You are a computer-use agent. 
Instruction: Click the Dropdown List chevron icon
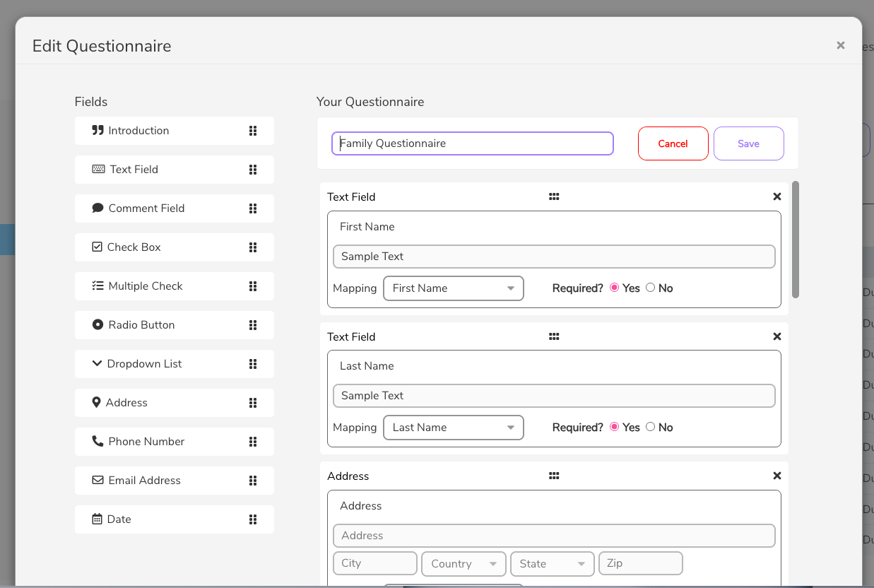pyautogui.click(x=97, y=364)
